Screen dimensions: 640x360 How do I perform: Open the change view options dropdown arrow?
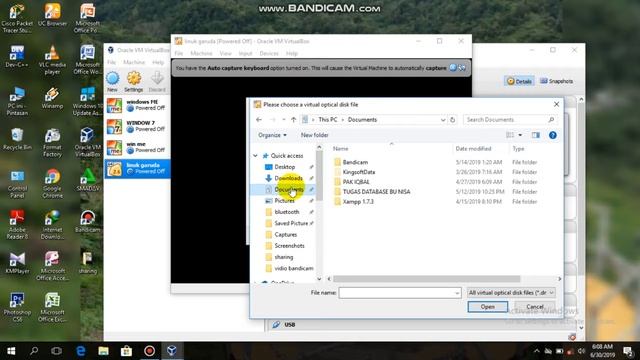click(x=520, y=135)
